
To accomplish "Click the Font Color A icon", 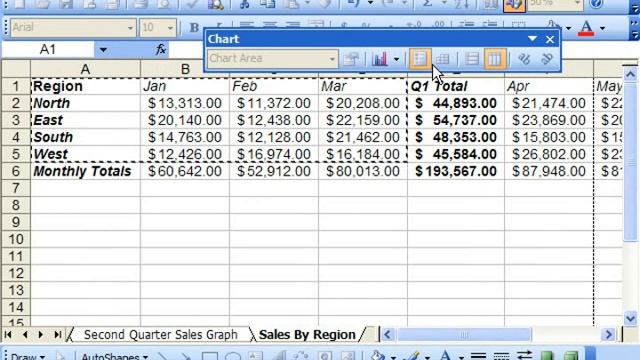I will pyautogui.click(x=587, y=28).
